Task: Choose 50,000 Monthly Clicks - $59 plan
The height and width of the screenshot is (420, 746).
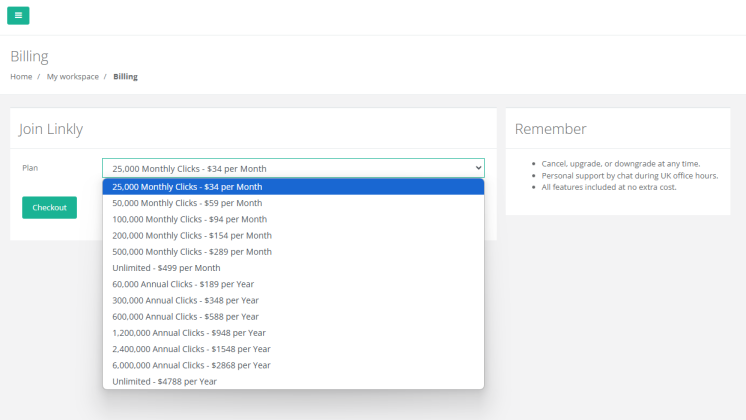Action: point(187,203)
